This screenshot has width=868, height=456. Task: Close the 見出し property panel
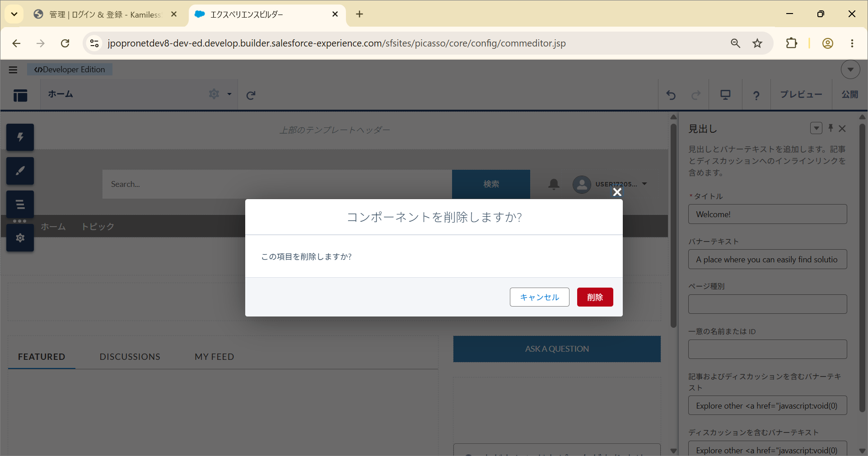pos(842,129)
